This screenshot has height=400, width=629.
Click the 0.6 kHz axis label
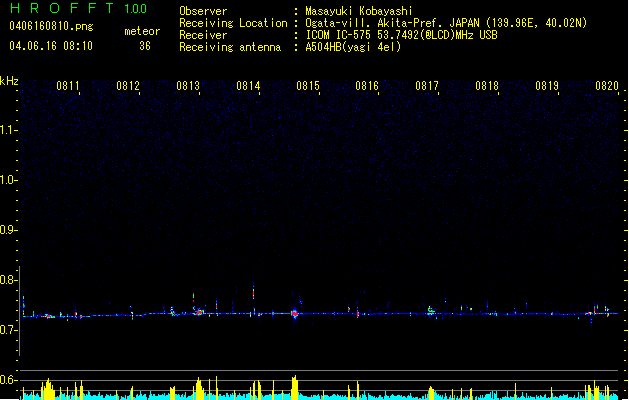pos(8,380)
